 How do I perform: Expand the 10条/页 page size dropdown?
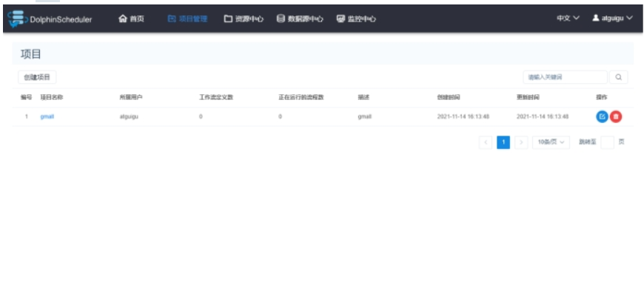(551, 142)
